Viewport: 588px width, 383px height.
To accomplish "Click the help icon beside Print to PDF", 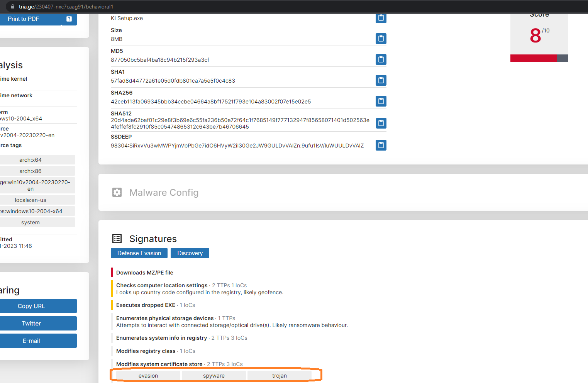I will pyautogui.click(x=69, y=19).
